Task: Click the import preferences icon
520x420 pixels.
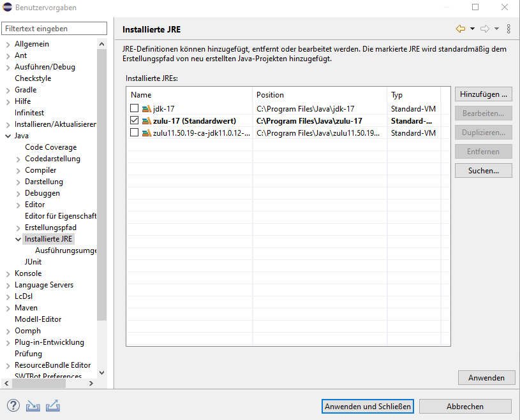Action: coord(33,406)
